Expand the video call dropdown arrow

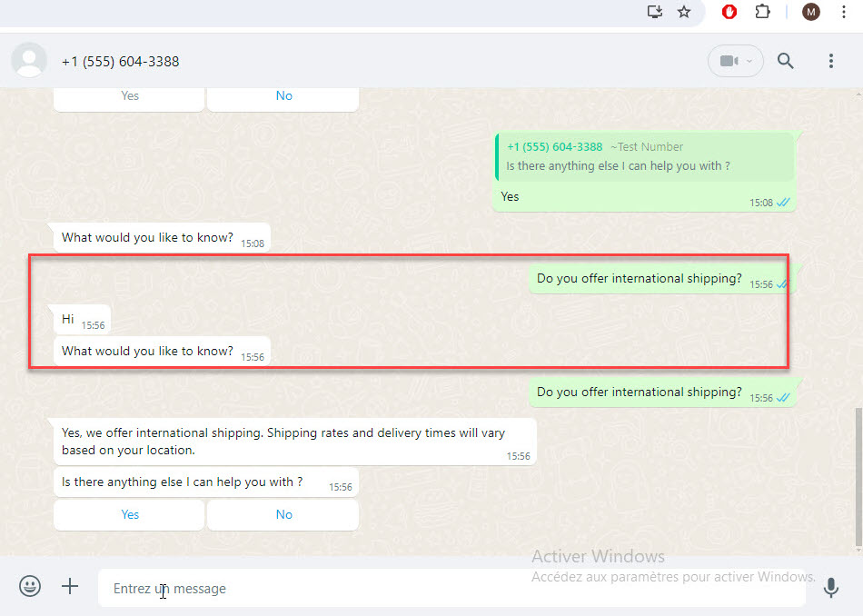pyautogui.click(x=749, y=61)
